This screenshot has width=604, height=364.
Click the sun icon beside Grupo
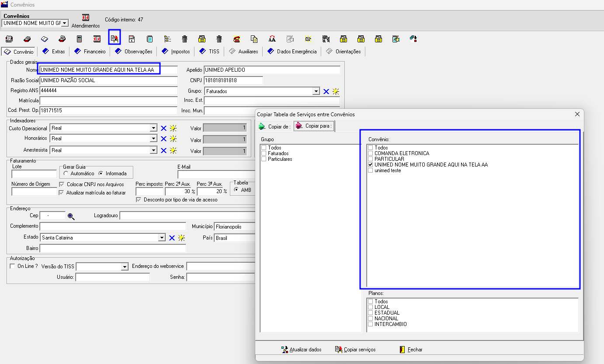(336, 91)
